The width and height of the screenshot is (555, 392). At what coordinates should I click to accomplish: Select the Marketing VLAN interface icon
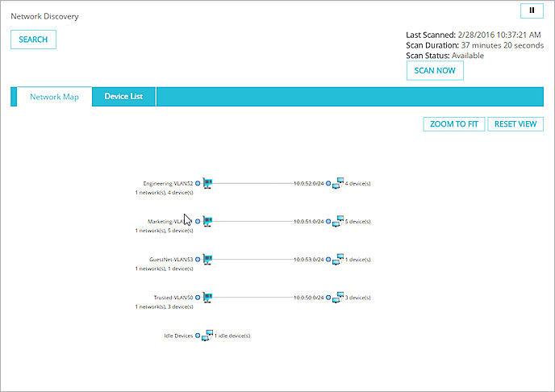(207, 222)
